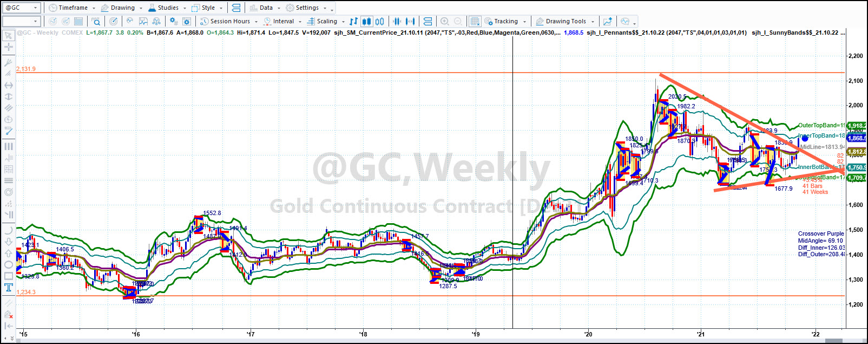This screenshot has width=868, height=344.
Task: Click the stacked panels icon before zoom in
Action: coord(428,22)
